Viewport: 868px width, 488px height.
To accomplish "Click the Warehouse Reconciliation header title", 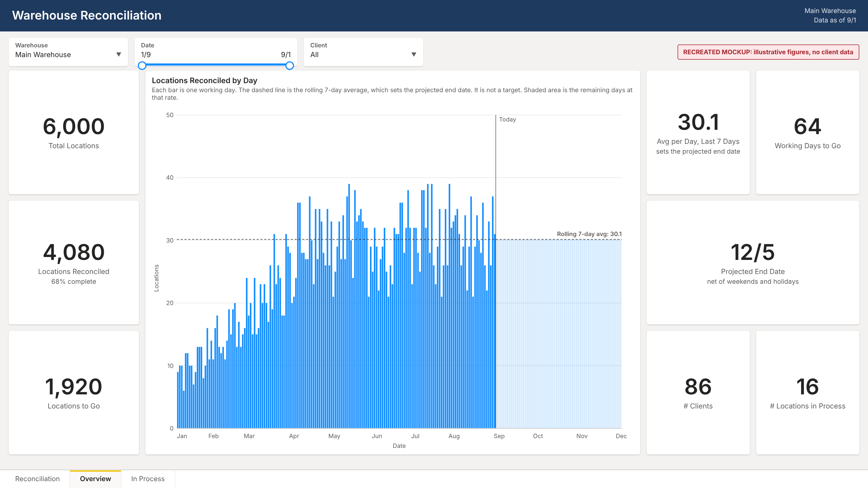I will pos(87,15).
